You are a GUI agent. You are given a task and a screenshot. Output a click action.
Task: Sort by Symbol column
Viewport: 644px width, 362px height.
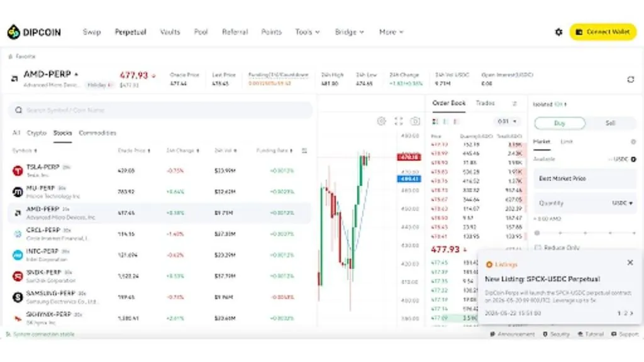click(x=25, y=151)
